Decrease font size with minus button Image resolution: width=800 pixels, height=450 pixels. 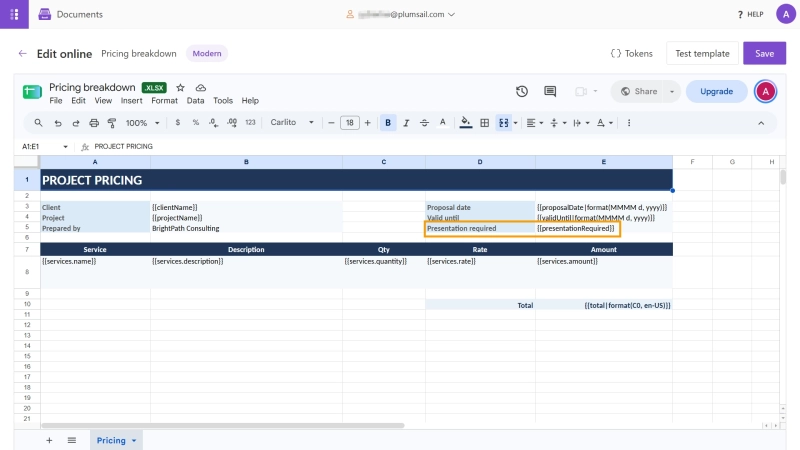(x=331, y=123)
